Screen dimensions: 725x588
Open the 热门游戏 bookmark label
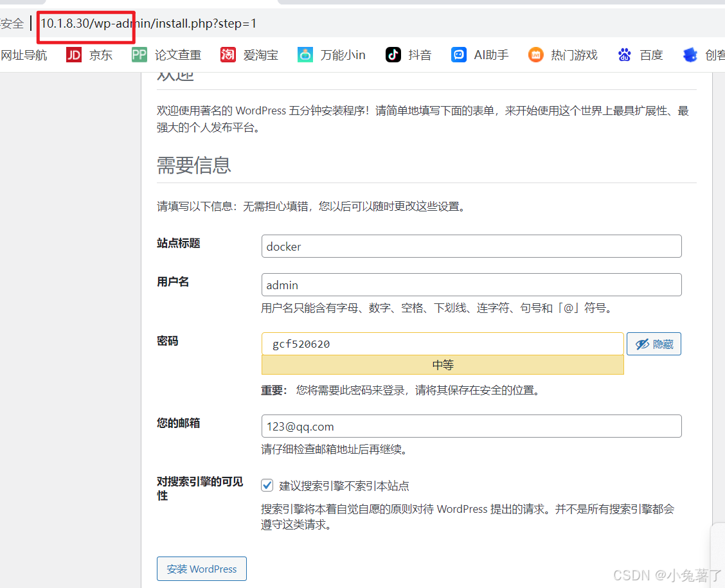tap(574, 55)
